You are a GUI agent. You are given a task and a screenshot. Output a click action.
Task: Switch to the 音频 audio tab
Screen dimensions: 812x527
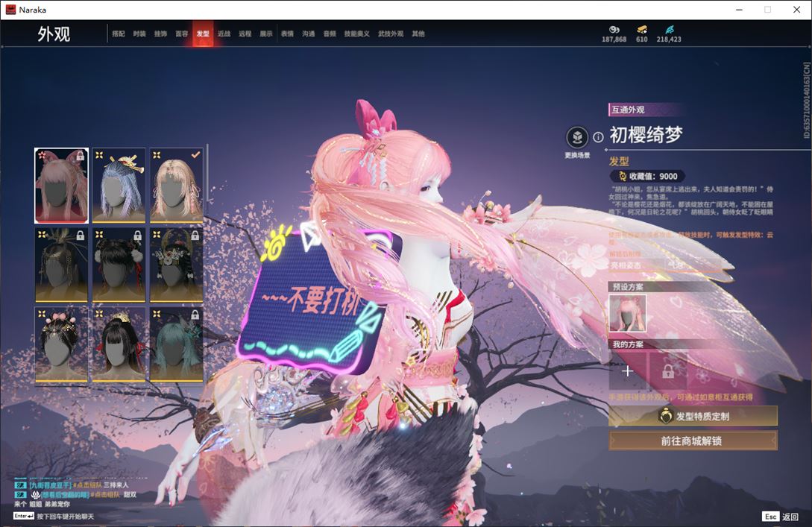pos(330,34)
